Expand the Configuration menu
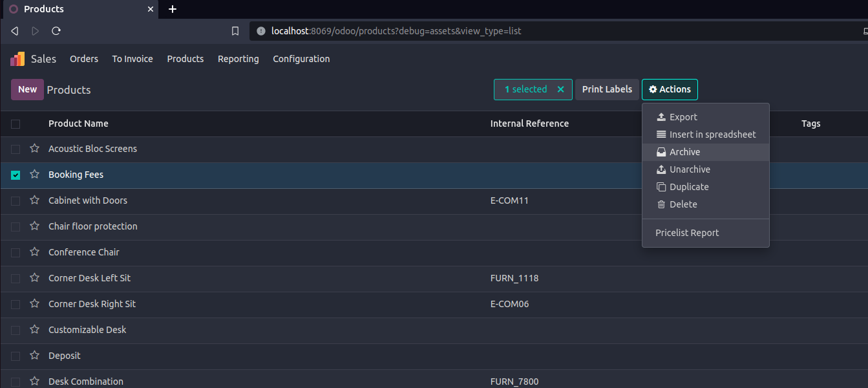 (301, 59)
